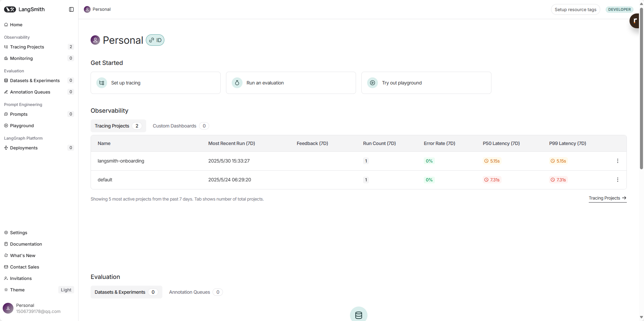This screenshot has width=644, height=321.
Task: Click the scrollbar down arrow
Action: pyautogui.click(x=641, y=317)
